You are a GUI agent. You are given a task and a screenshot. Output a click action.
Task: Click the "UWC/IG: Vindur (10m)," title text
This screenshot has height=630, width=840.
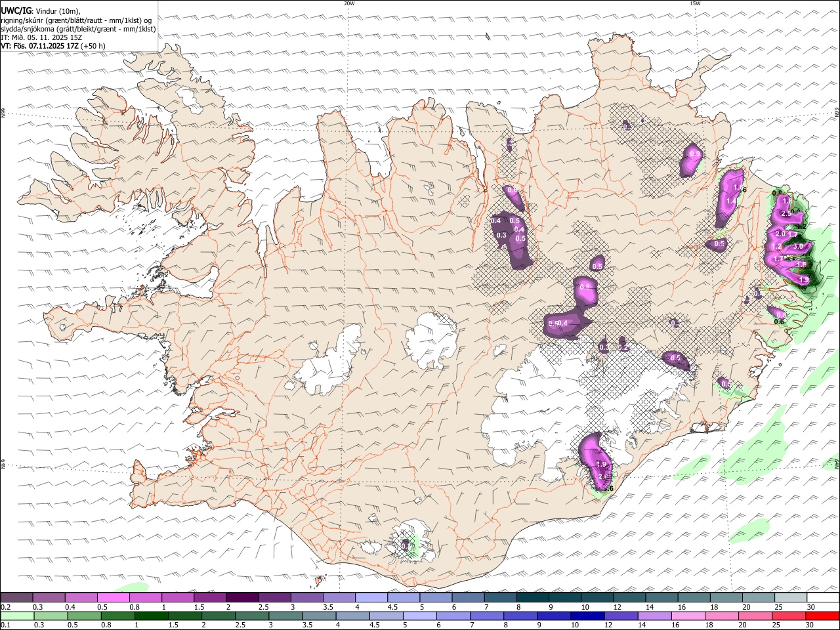[x=41, y=11]
